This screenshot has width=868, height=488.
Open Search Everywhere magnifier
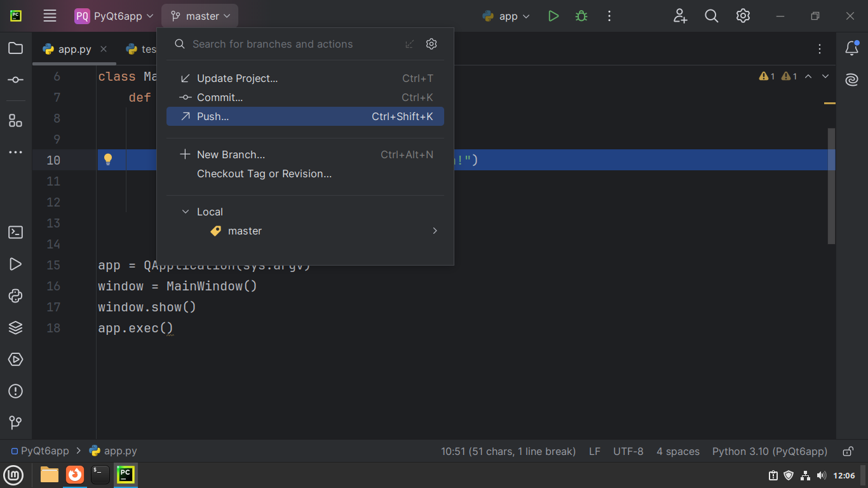pos(712,16)
